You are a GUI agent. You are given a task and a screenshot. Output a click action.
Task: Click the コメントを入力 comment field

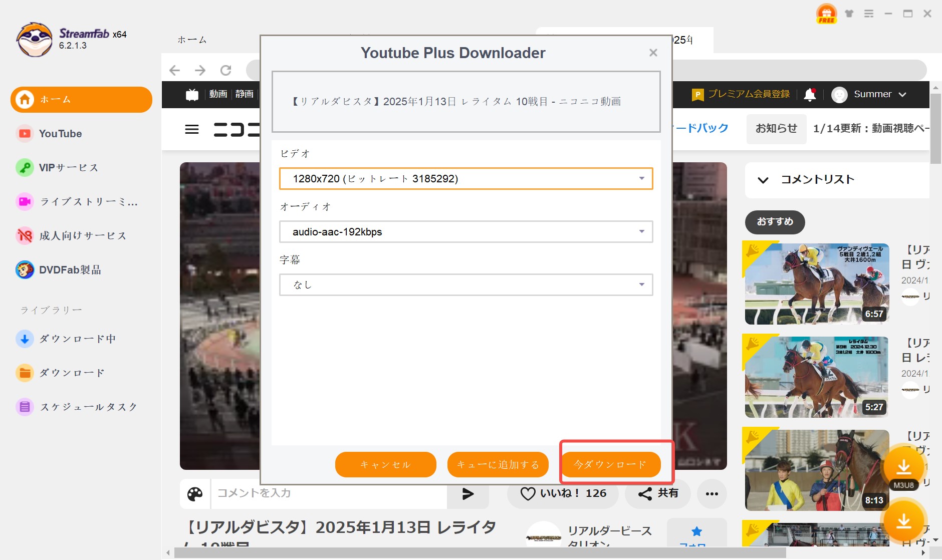tap(329, 493)
